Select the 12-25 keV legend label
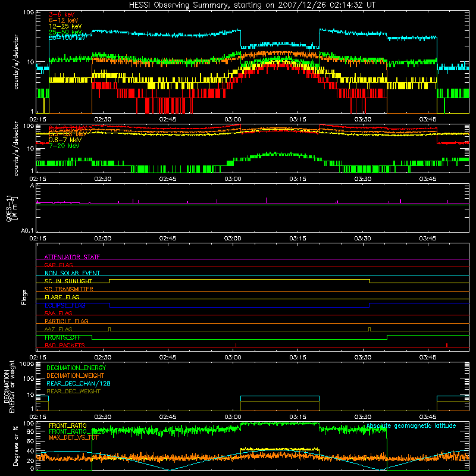 tap(65, 26)
